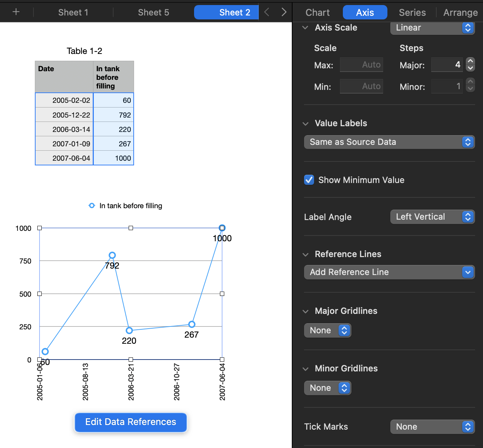Collapse the Major Gridlines section
The height and width of the screenshot is (448, 483).
click(305, 311)
